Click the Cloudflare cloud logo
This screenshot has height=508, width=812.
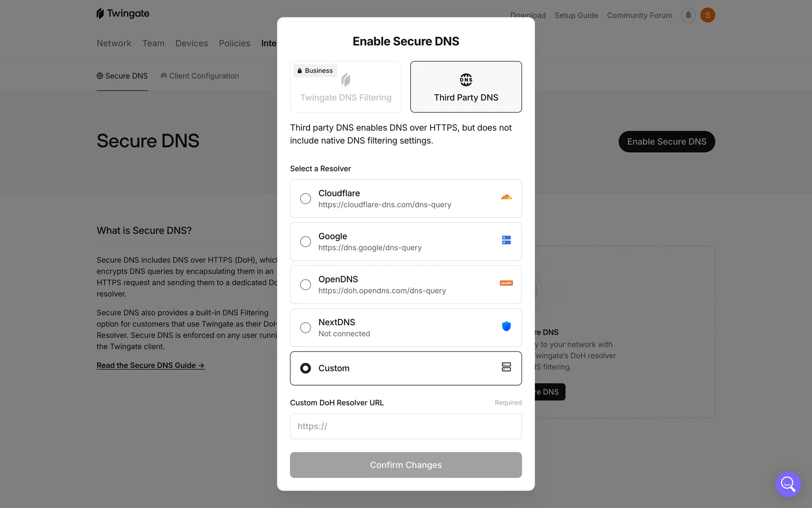click(506, 197)
